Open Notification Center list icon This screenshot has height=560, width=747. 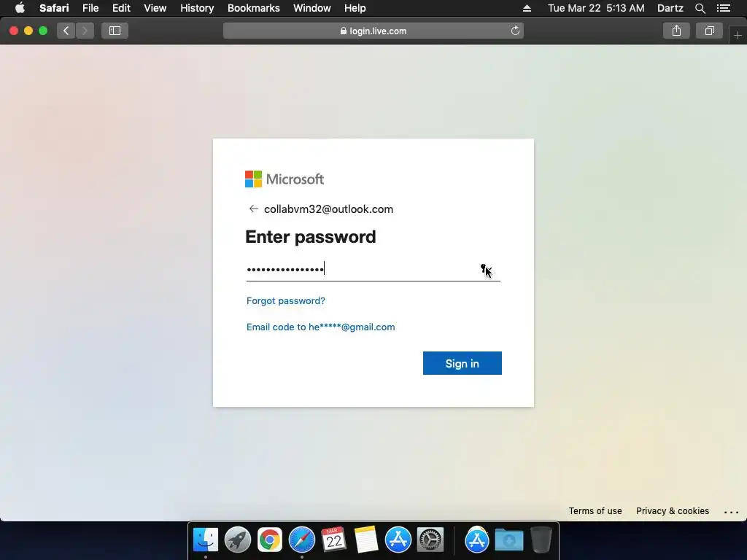click(724, 8)
